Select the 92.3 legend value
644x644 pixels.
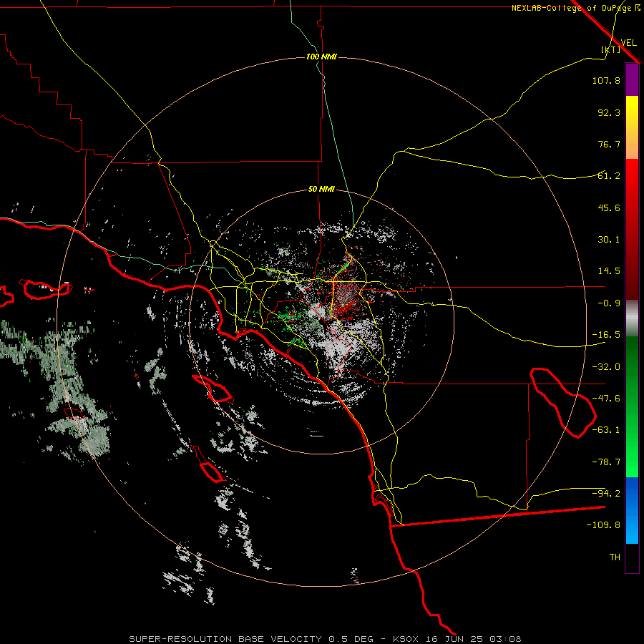609,112
